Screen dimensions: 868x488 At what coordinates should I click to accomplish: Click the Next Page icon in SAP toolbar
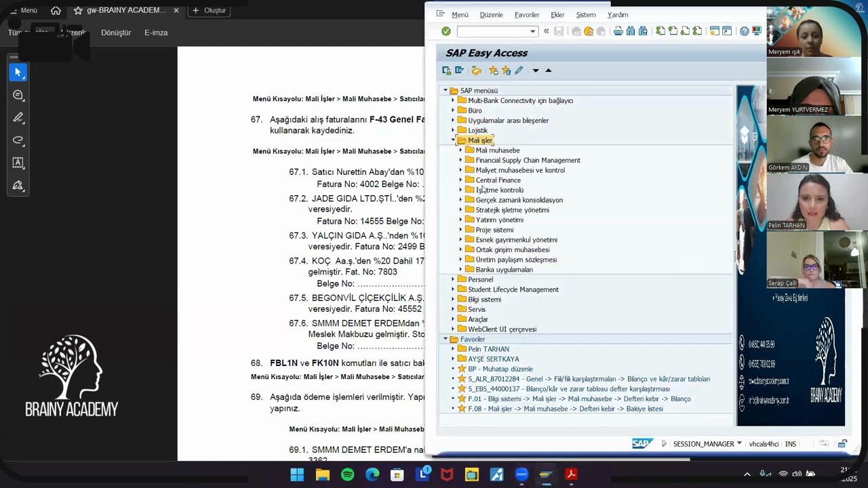coord(685,31)
